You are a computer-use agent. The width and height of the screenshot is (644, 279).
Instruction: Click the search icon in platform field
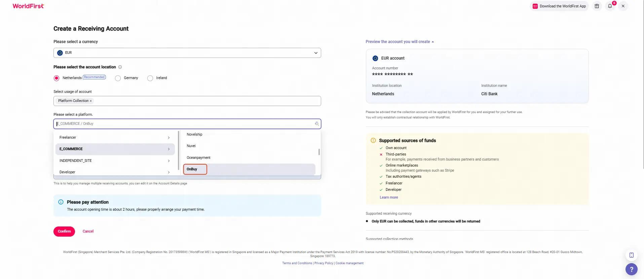317,124
